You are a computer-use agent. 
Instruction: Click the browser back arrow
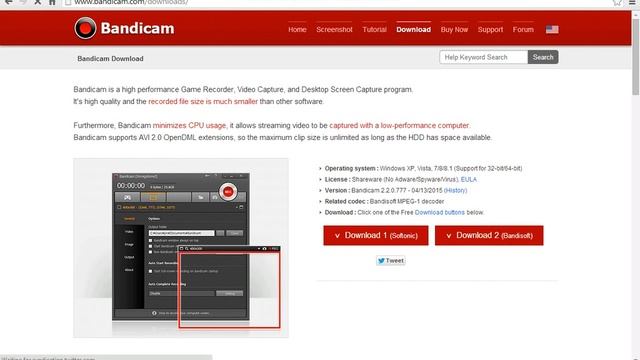click(8, 2)
